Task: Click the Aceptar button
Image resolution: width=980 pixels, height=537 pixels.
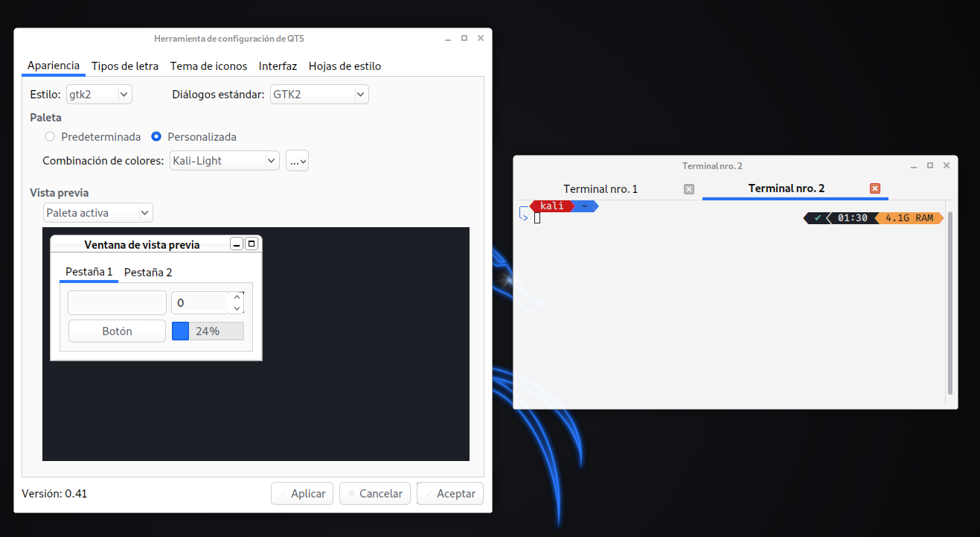Action: [450, 493]
